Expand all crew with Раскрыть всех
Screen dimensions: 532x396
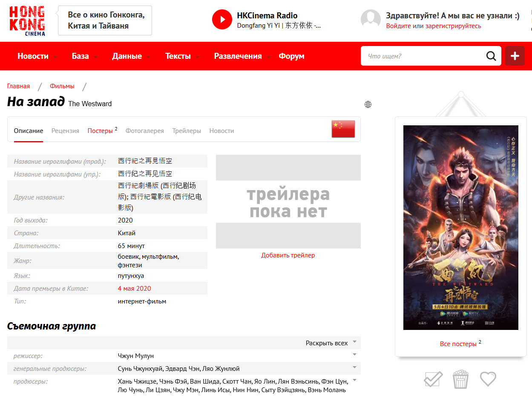coord(327,343)
